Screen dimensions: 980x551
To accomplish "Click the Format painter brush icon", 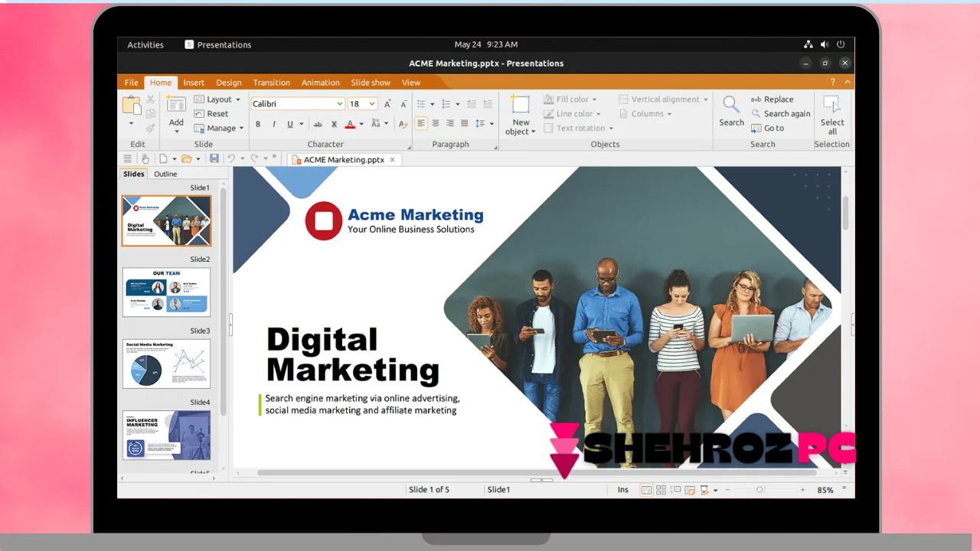I will [x=150, y=128].
